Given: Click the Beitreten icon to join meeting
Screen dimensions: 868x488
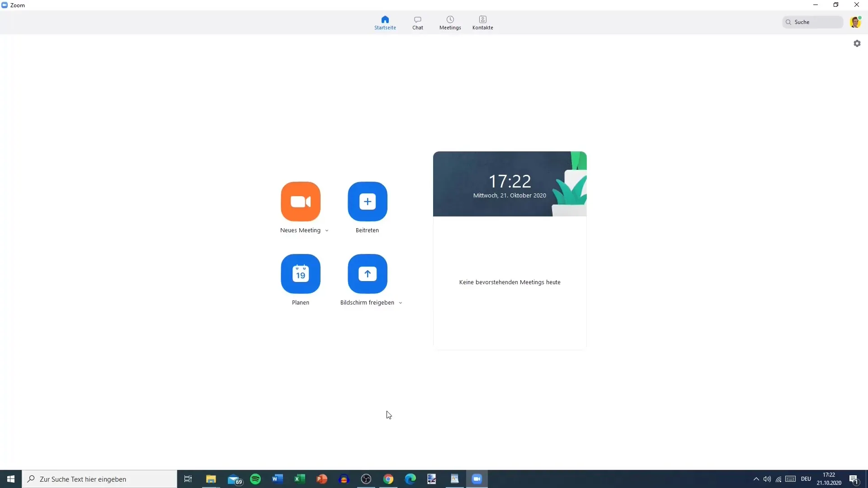Looking at the screenshot, I should coord(367,202).
